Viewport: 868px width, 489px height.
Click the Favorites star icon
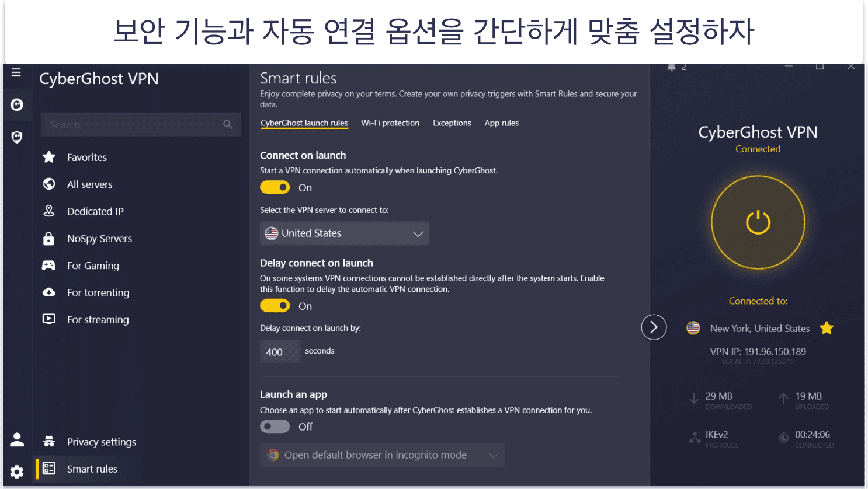(x=49, y=157)
